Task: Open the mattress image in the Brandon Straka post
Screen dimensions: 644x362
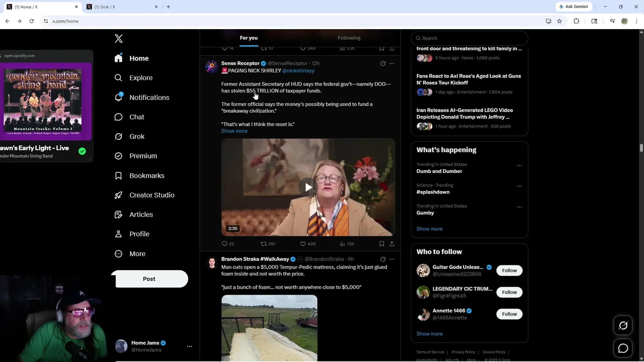Action: (x=269, y=328)
